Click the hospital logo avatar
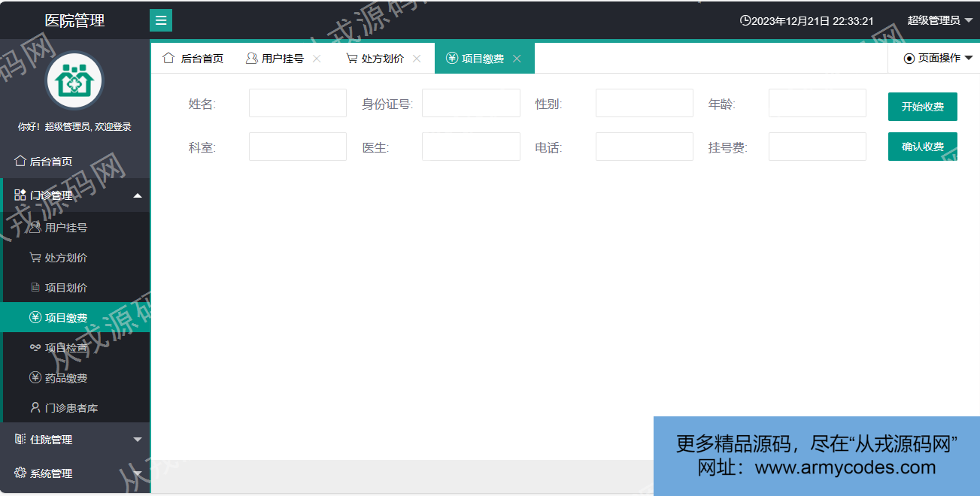The width and height of the screenshot is (980, 496). tap(74, 80)
